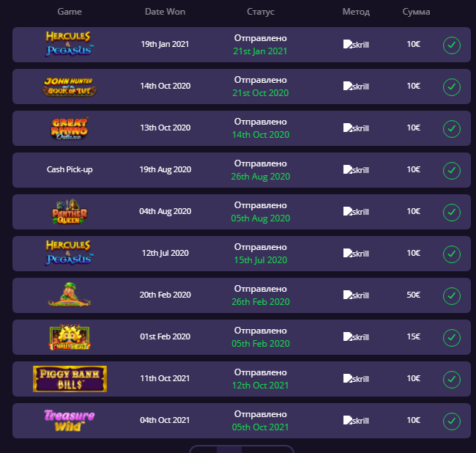Open the Piggy Bank Bills game thumbnail
This screenshot has height=453, width=476.
[70, 379]
